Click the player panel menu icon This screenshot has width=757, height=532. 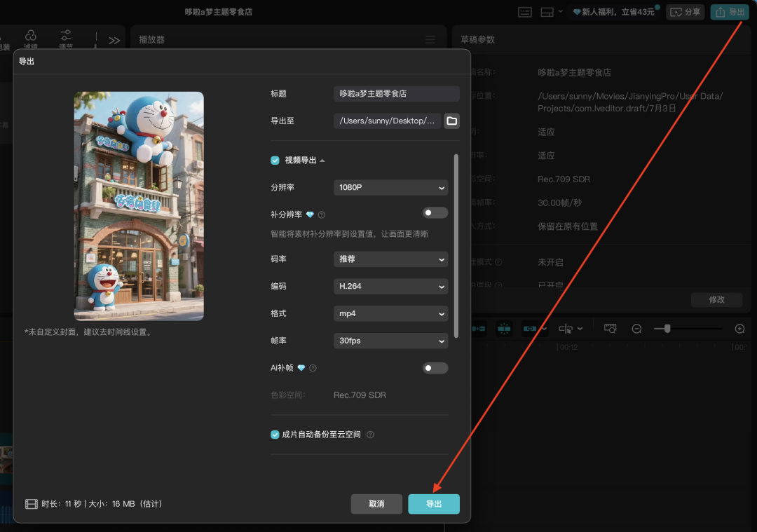click(430, 40)
